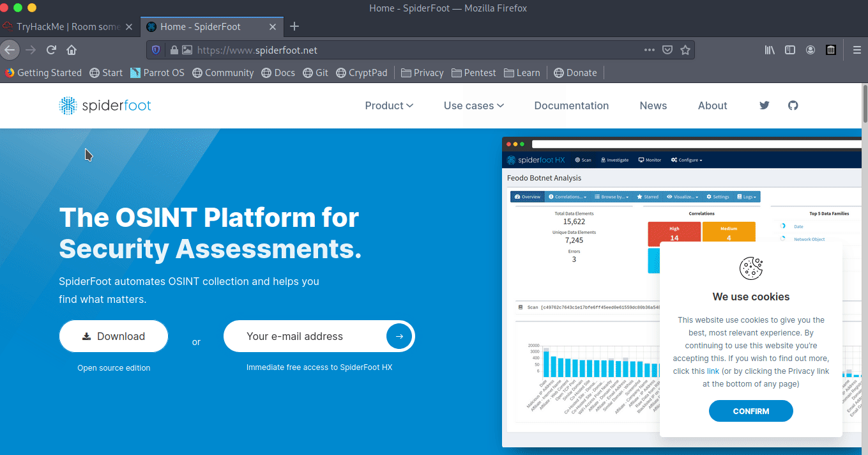Expand the Product dropdown menu
The image size is (868, 455).
[x=389, y=105]
